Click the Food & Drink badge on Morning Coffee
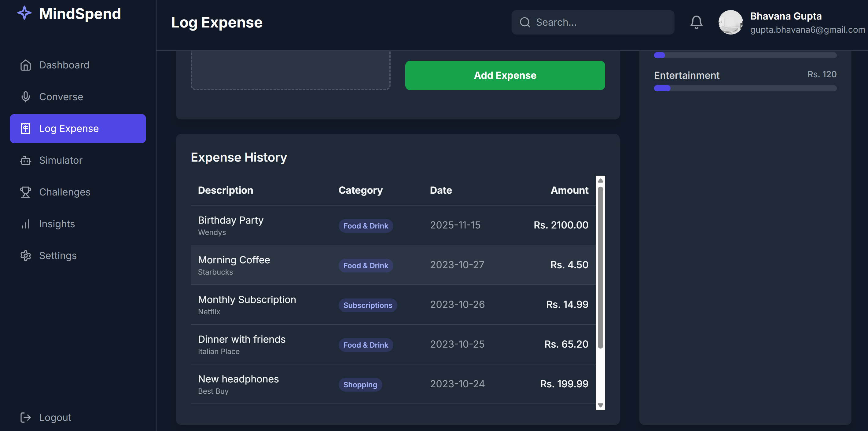This screenshot has width=868, height=431. point(366,265)
